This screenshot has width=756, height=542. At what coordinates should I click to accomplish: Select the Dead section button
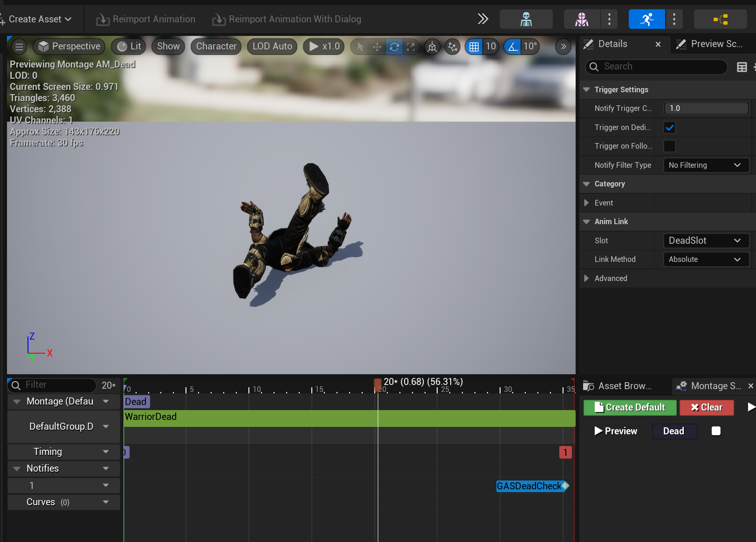click(x=674, y=431)
